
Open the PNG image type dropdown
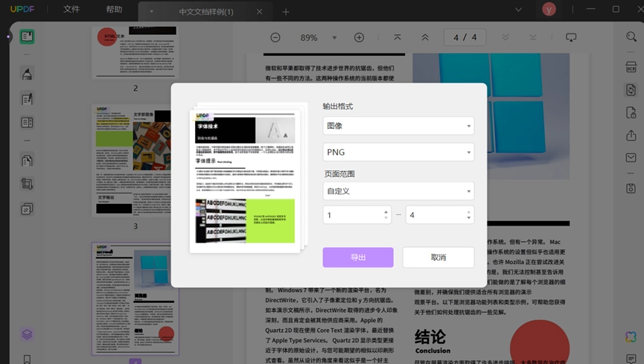pos(398,152)
